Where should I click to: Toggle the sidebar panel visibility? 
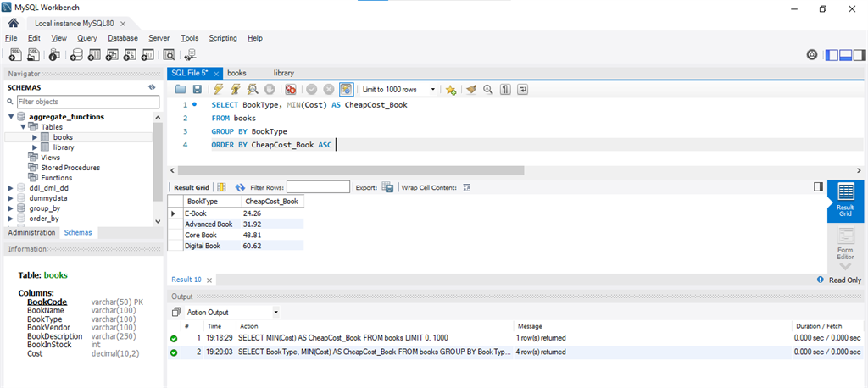[x=832, y=55]
